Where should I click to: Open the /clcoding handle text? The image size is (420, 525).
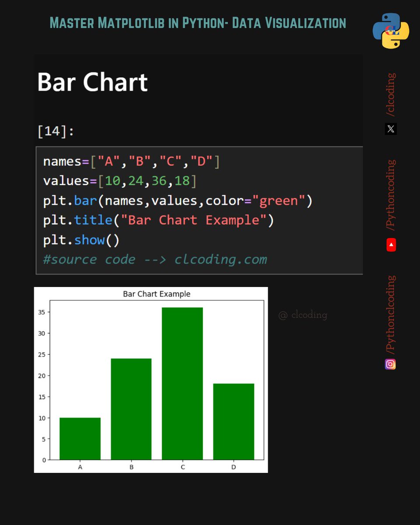tap(391, 94)
